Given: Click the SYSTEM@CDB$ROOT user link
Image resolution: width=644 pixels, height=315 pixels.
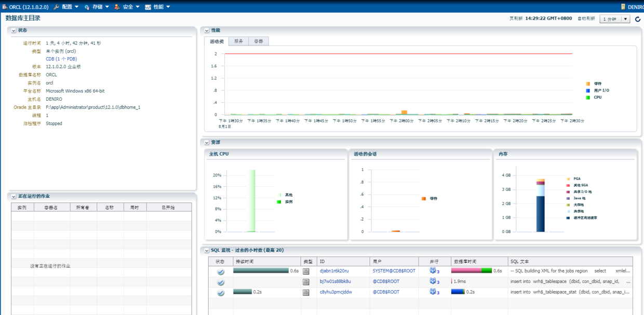Looking at the screenshot, I should (394, 271).
